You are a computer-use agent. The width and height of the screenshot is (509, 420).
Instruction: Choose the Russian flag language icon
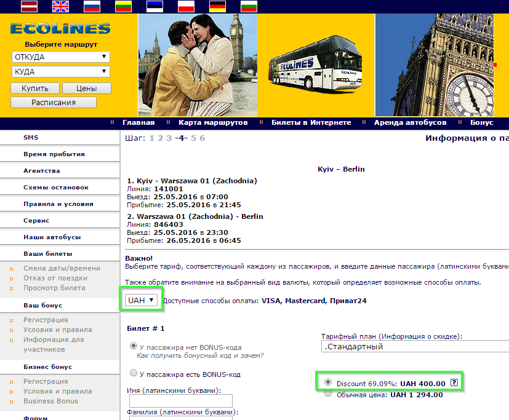click(x=92, y=6)
